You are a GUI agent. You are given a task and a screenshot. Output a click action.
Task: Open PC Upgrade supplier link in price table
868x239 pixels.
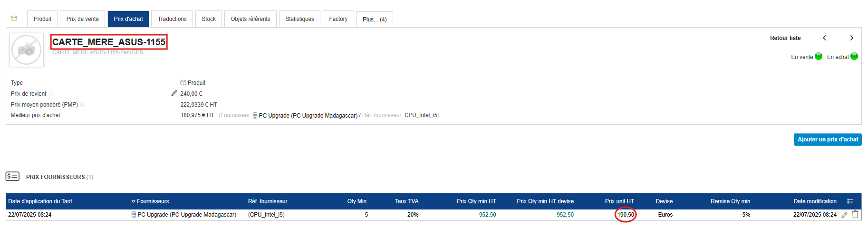click(186, 215)
